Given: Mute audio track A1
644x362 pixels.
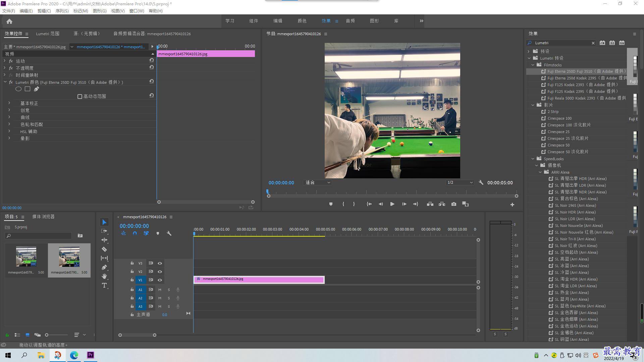Looking at the screenshot, I should tap(160, 290).
